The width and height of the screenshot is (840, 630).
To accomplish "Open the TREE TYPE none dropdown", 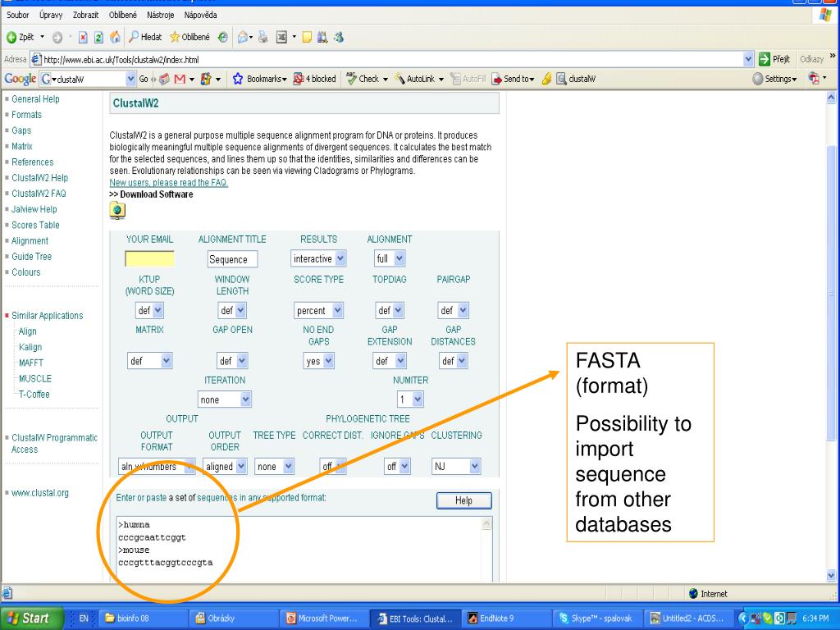I will (274, 467).
